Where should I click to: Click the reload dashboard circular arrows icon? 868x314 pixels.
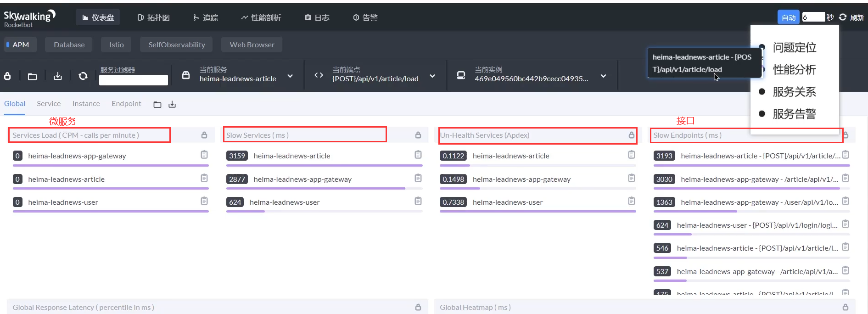(83, 76)
